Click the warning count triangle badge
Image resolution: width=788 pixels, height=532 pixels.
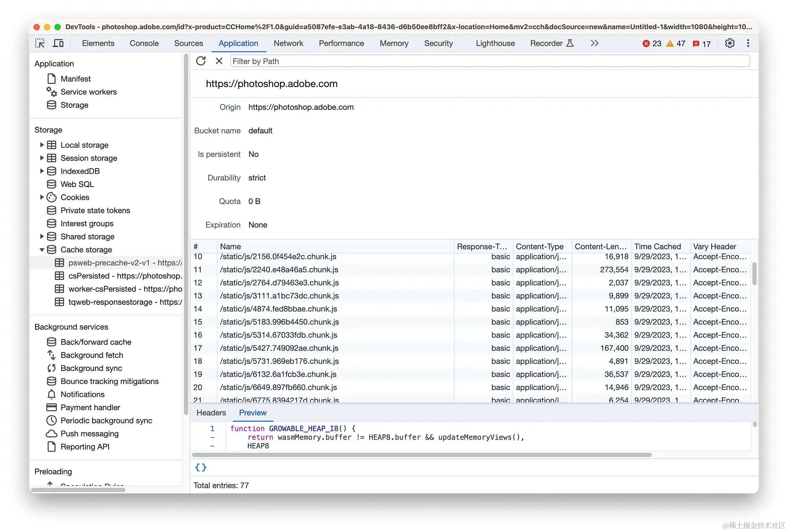pyautogui.click(x=676, y=44)
